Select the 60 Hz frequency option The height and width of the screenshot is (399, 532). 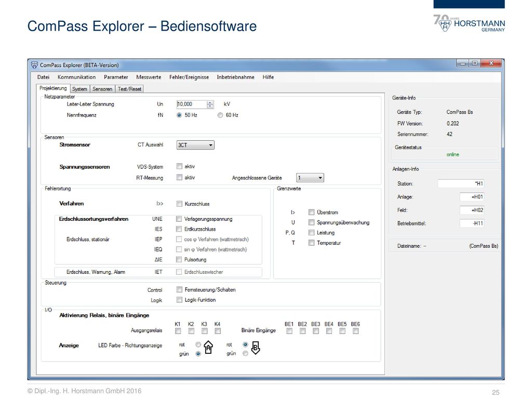(x=220, y=115)
